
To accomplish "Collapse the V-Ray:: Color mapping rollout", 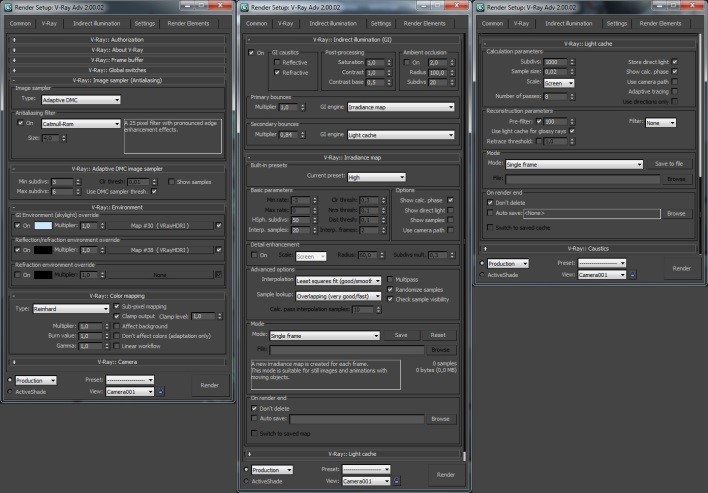I will [117, 296].
